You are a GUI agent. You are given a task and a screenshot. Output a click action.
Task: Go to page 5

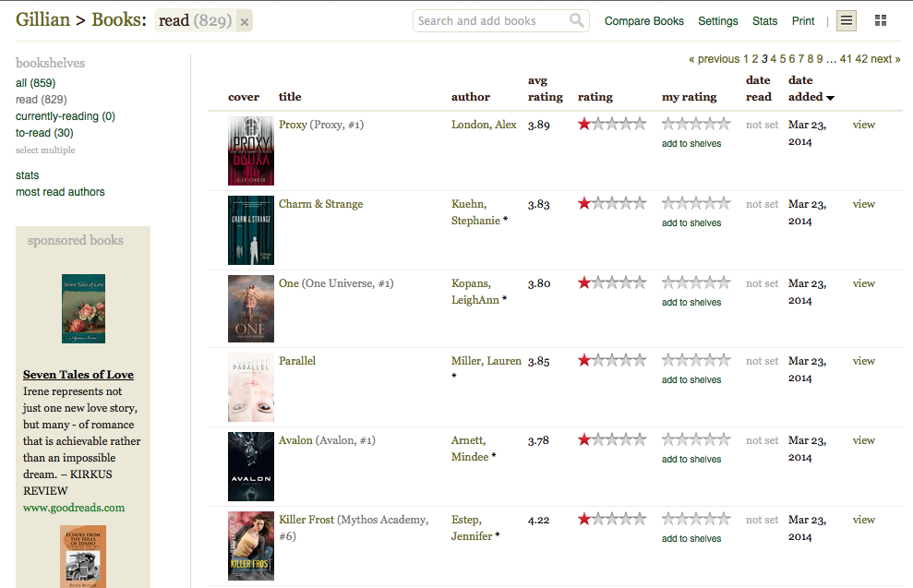click(783, 59)
